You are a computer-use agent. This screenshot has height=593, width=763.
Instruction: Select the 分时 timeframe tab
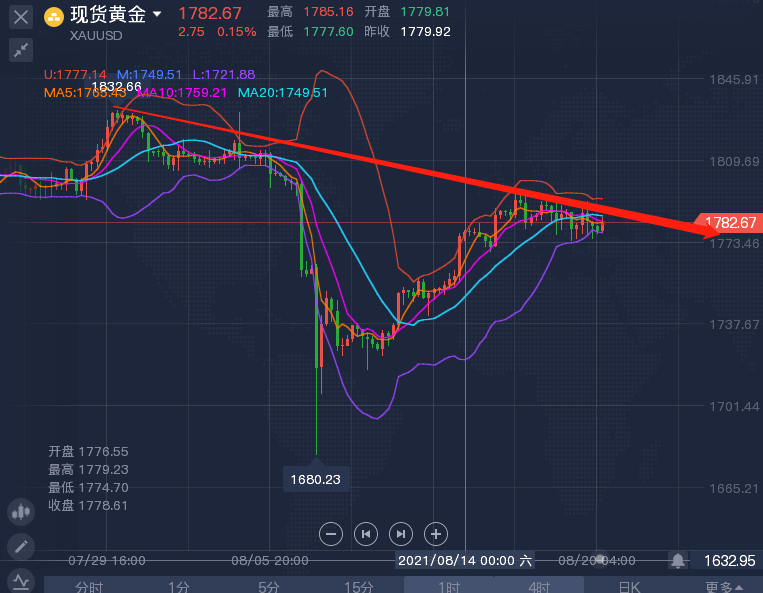(x=90, y=586)
